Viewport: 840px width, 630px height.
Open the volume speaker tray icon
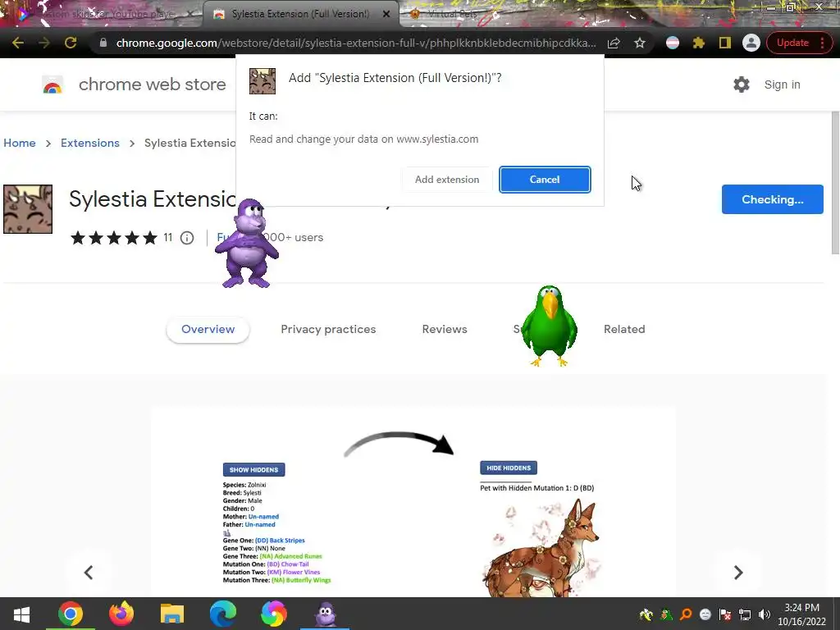coord(765,614)
